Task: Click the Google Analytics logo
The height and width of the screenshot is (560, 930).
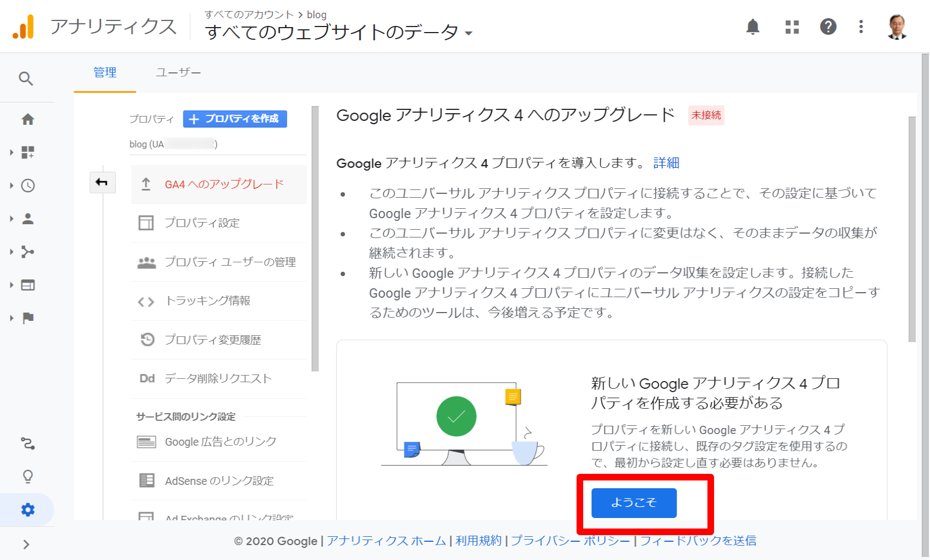Action: tap(24, 27)
